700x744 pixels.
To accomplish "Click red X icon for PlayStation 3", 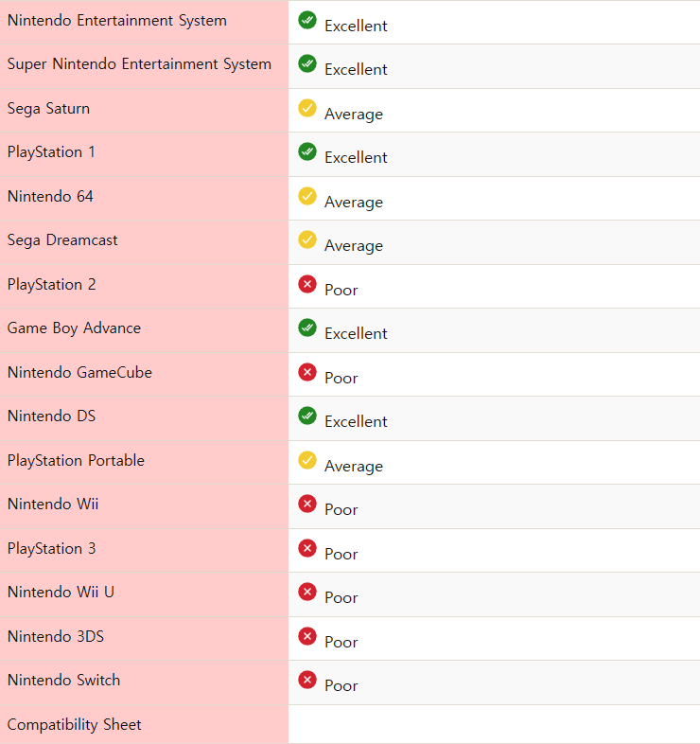I will (307, 548).
